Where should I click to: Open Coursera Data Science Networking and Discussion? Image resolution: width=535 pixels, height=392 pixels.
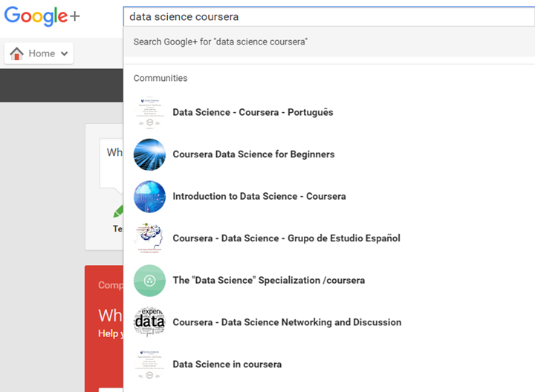[x=287, y=322]
